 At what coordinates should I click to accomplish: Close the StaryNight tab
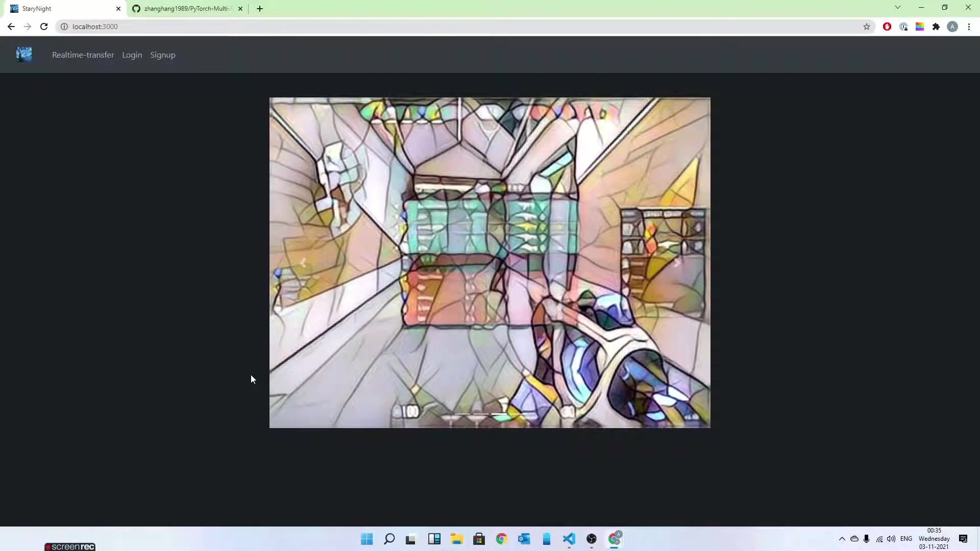click(x=118, y=9)
